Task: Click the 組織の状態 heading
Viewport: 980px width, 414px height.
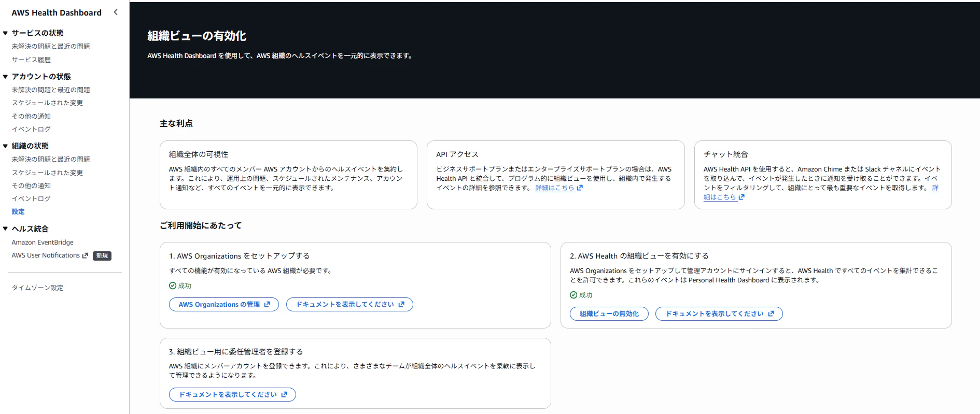Action: pyautogui.click(x=30, y=146)
